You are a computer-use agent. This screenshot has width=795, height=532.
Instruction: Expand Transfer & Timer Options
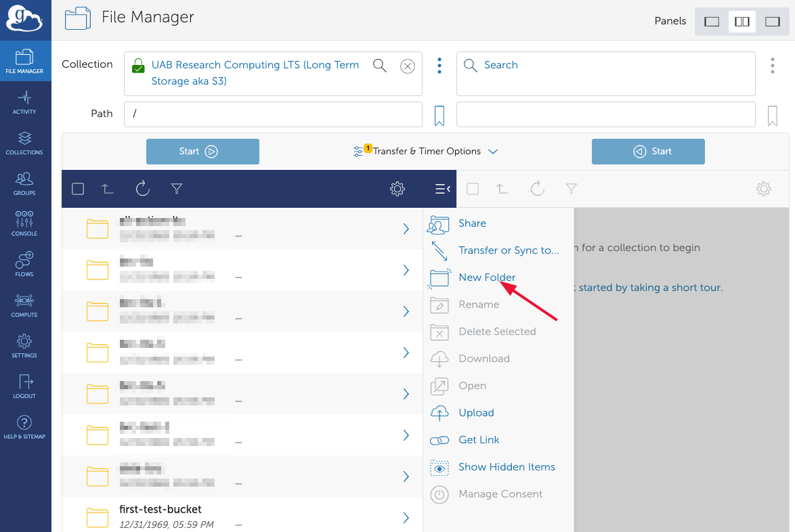tap(427, 152)
